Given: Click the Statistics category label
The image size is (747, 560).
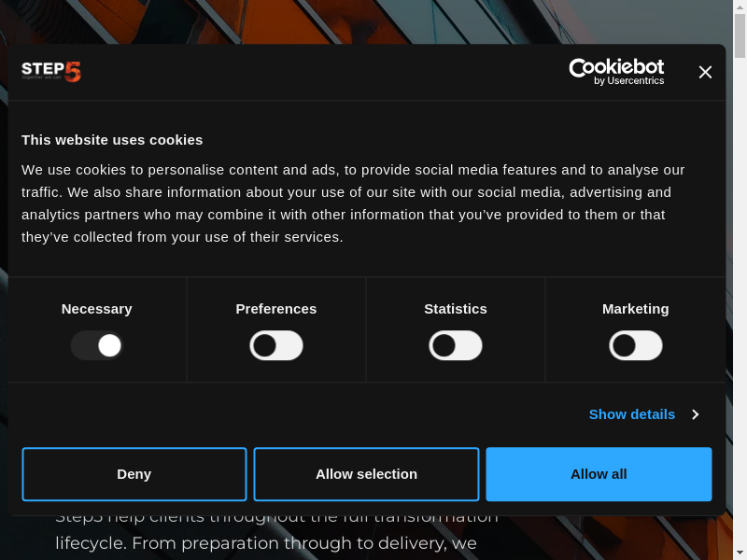Looking at the screenshot, I should 456,308.
